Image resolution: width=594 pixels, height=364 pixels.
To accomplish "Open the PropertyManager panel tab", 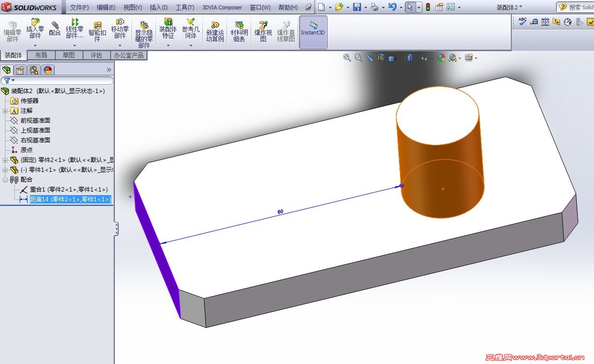I will [20, 70].
